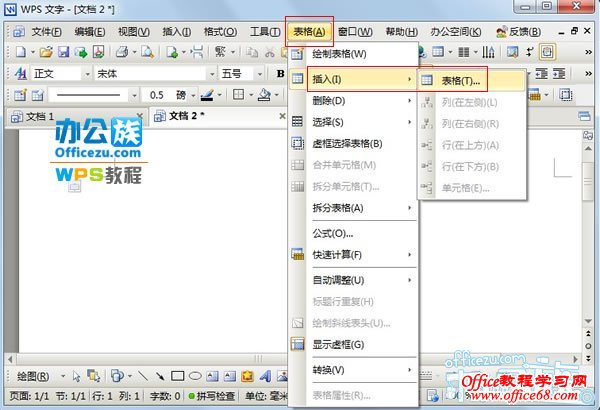This screenshot has width=600, height=410.
Task: Open the 帮助(H) menu
Action: pos(401,32)
